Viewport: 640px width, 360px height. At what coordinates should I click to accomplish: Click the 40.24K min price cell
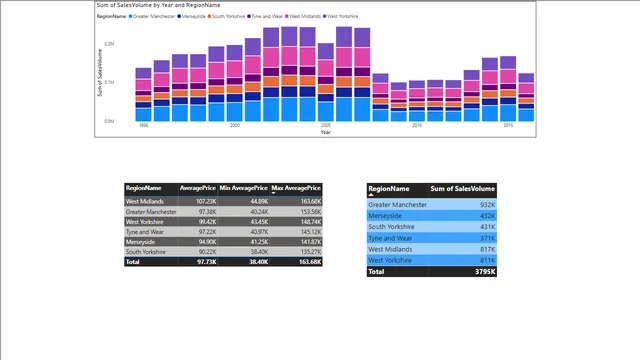(260, 212)
